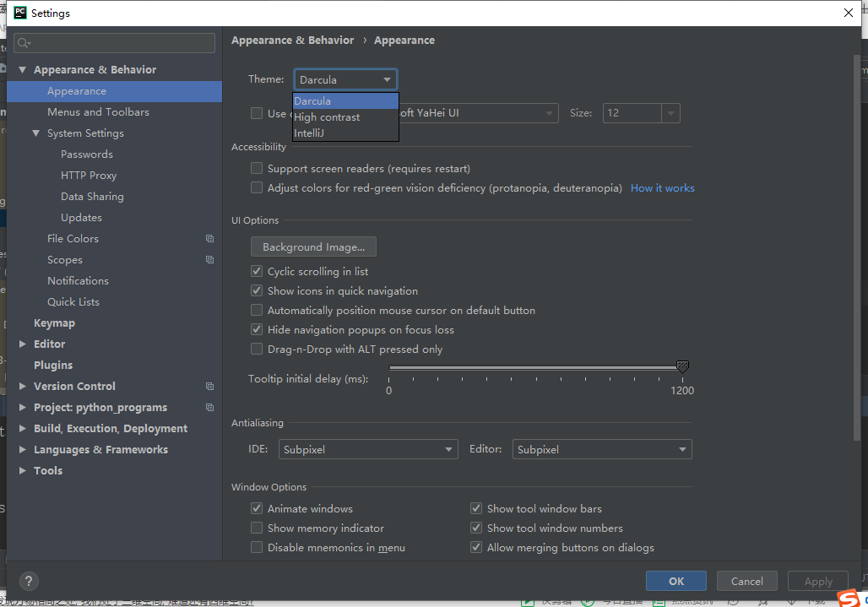Open the Editor antialiasing dropdown
The height and width of the screenshot is (607, 868).
tap(602, 449)
